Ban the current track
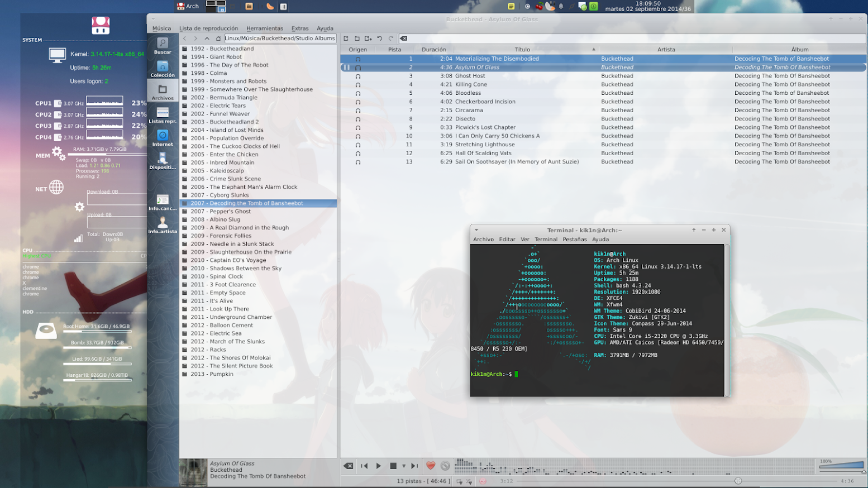The width and height of the screenshot is (868, 488). point(445,466)
